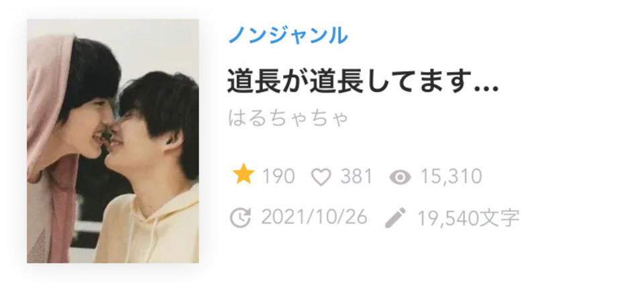
Task: Click the pencil character-count icon
Action: coord(396,218)
